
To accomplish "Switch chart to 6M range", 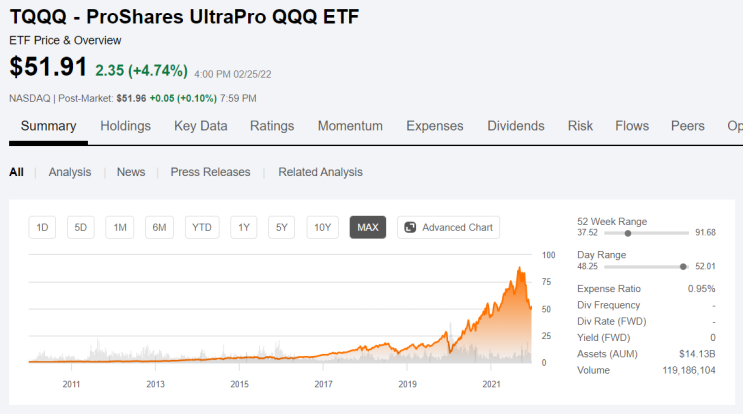I will [x=159, y=227].
